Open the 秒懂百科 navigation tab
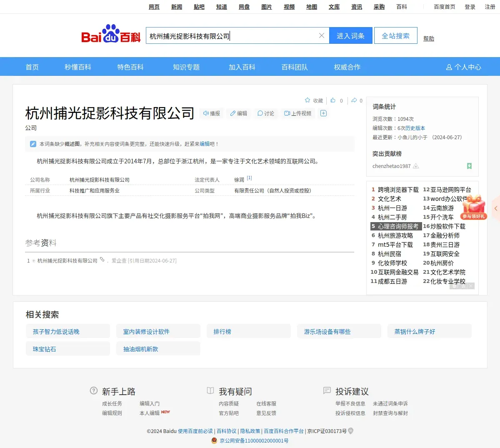500x448 pixels. point(78,67)
